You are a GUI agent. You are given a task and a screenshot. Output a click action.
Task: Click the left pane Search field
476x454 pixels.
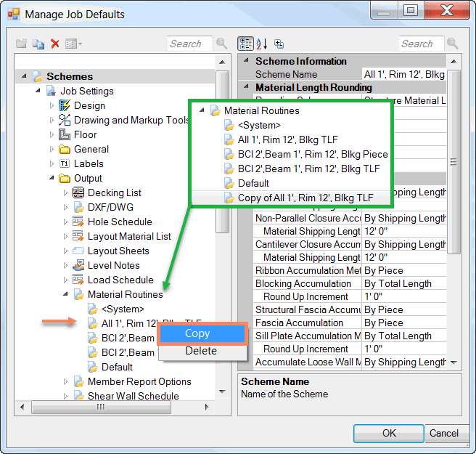(189, 44)
